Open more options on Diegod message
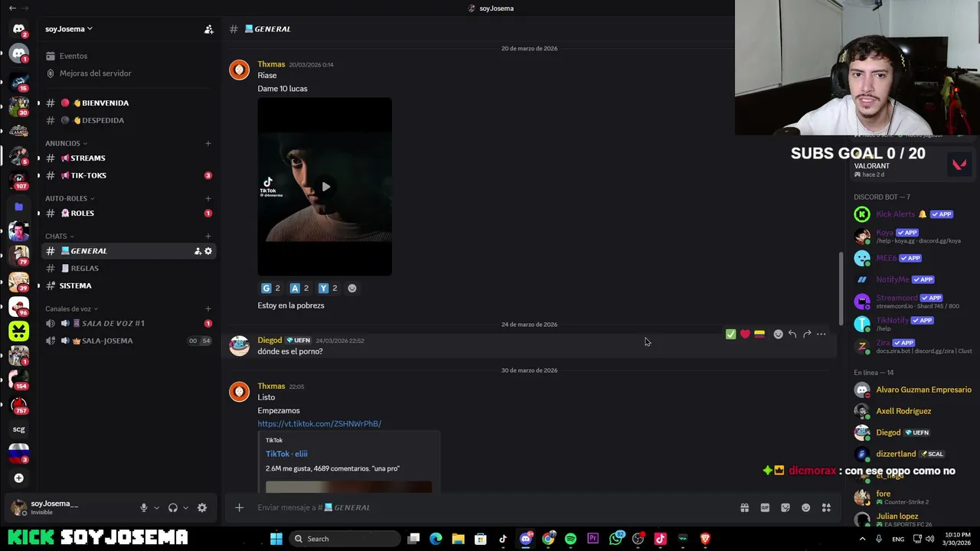This screenshot has height=551, width=980. coord(822,334)
